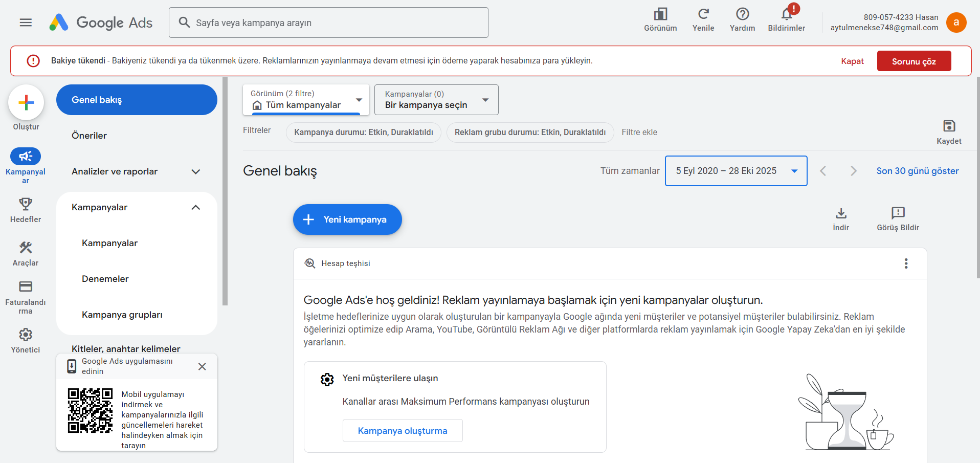Select Öneriler in side menu
This screenshot has height=463, width=980.
90,136
